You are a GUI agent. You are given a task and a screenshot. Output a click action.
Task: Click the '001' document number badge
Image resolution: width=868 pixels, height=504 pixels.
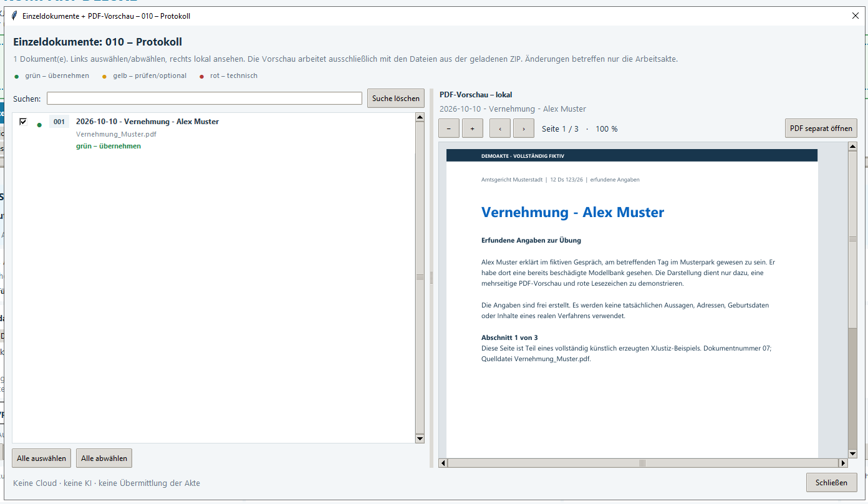pos(59,122)
